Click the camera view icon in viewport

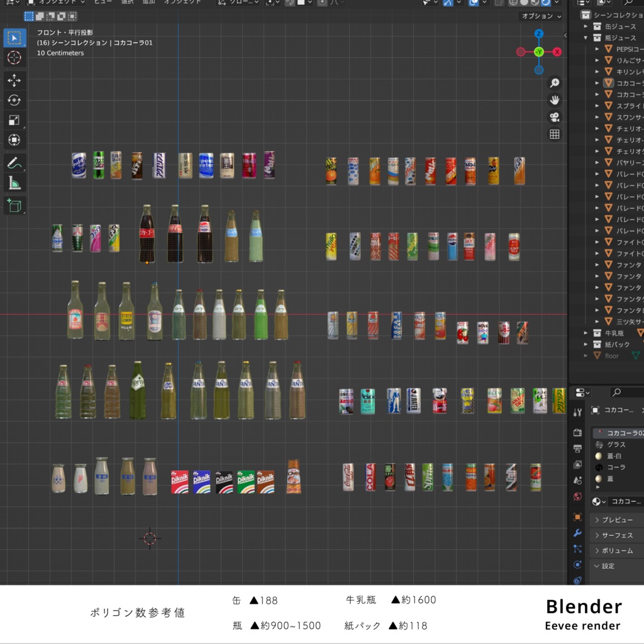coord(555,117)
